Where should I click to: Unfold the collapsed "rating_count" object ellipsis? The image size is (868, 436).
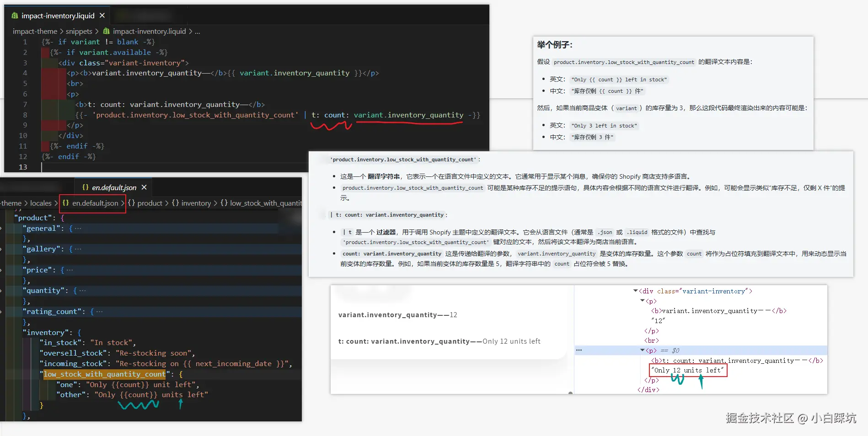tap(99, 311)
